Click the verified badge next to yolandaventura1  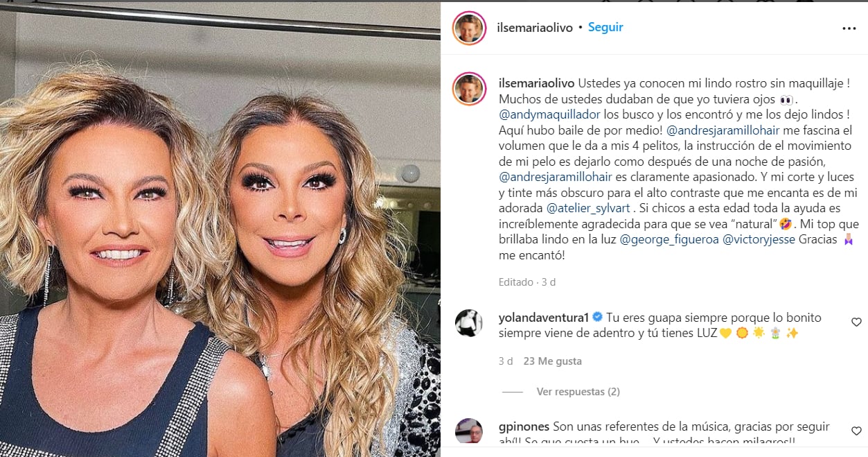click(597, 318)
